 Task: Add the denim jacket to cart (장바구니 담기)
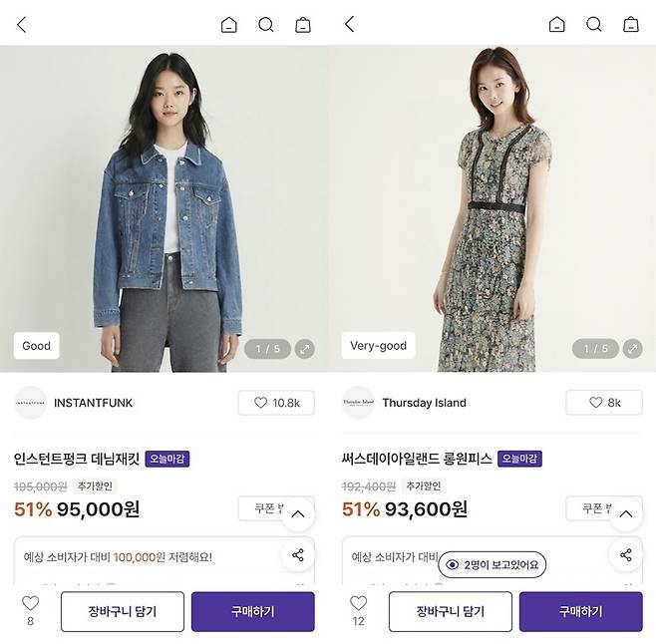click(x=123, y=612)
